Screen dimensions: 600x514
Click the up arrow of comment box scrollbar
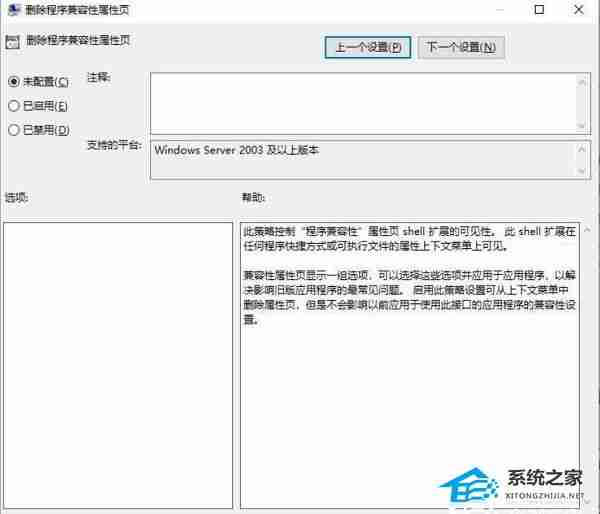[x=582, y=82]
